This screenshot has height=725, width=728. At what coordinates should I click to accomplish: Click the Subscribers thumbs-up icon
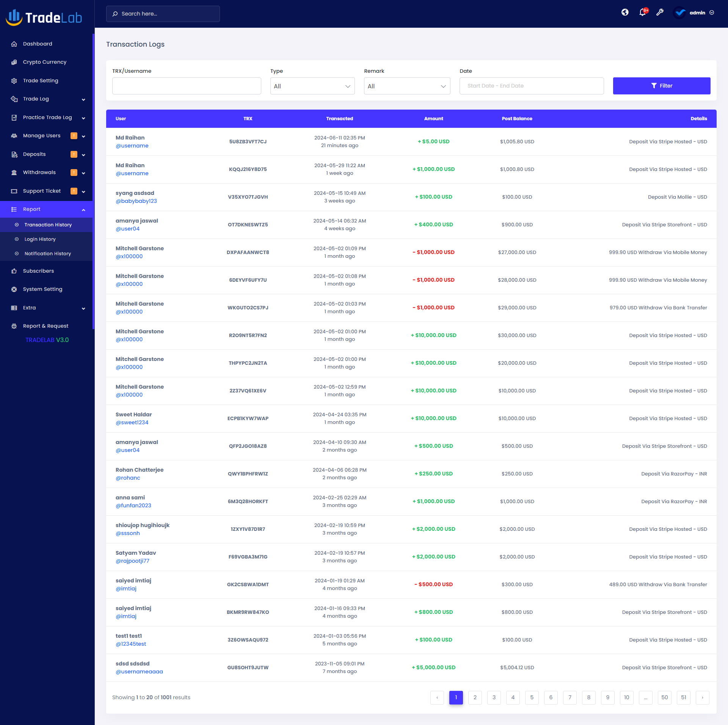14,271
